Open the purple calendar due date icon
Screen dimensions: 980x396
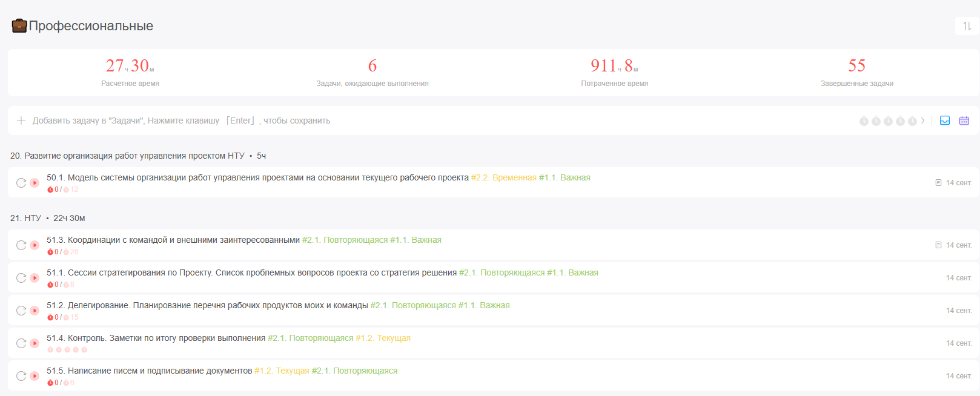[964, 120]
